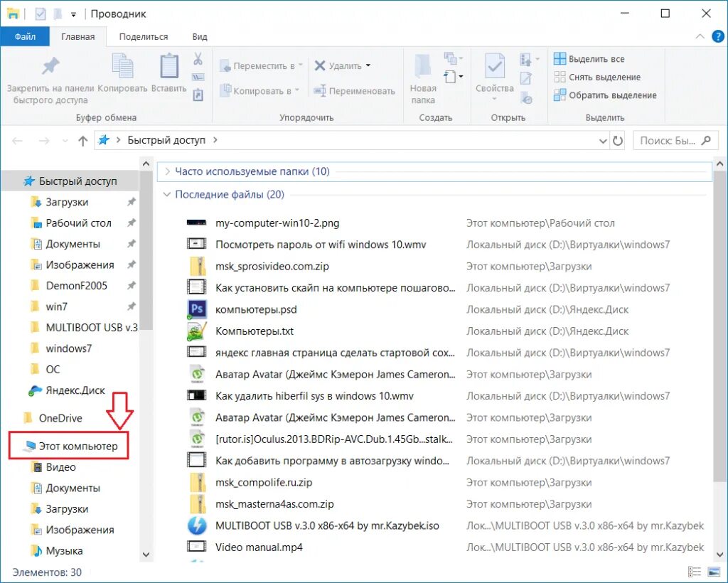Image resolution: width=728 pixels, height=583 pixels.
Task: Select the file msk_compolife.ru.zip
Action: tap(264, 482)
